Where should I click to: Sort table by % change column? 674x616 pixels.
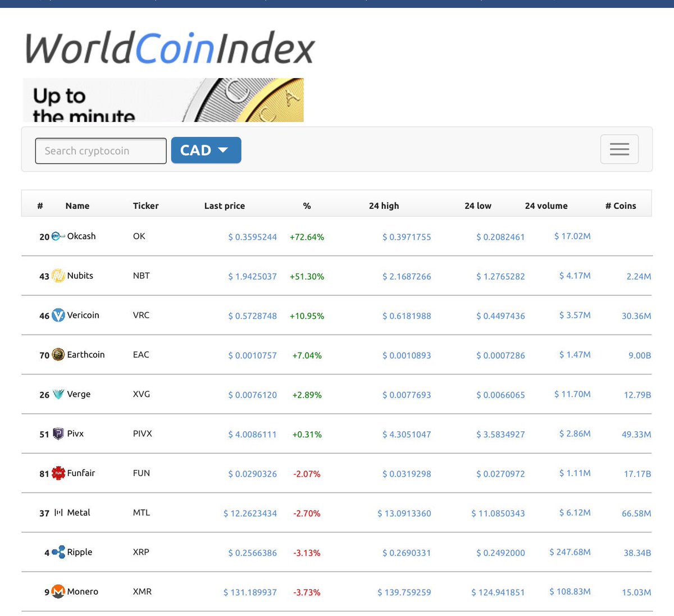(307, 206)
